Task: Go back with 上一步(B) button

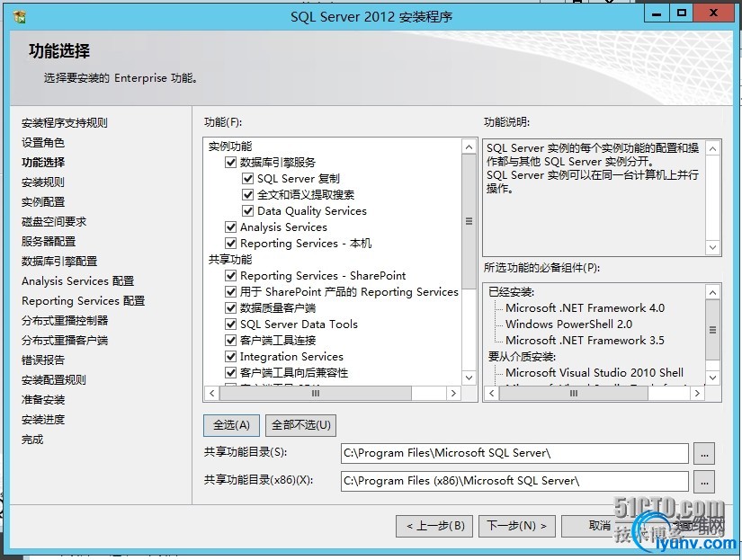Action: pos(434,526)
